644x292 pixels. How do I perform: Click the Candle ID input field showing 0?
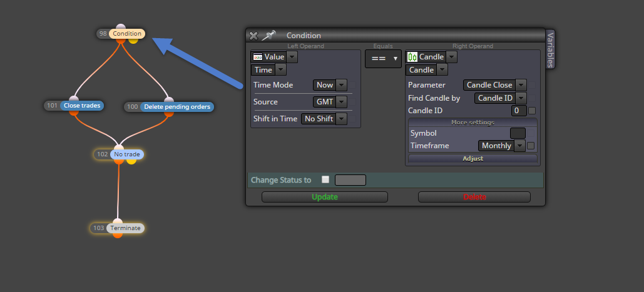coord(519,111)
